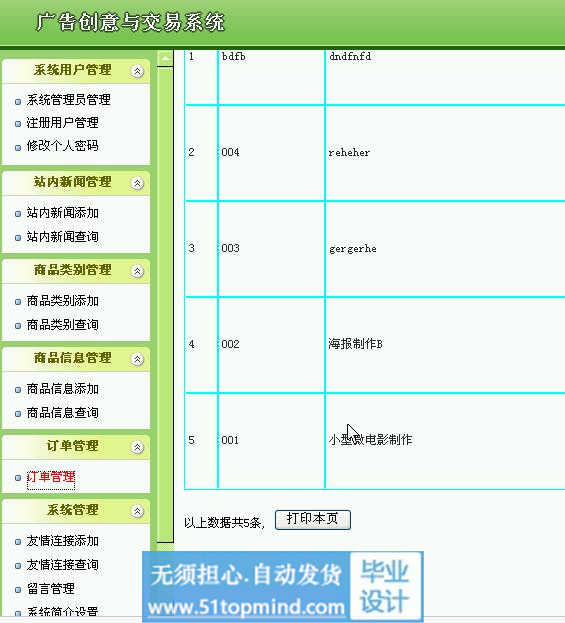Open 系统管理员管理 in the sidebar
The height and width of the screenshot is (623, 565).
point(68,100)
